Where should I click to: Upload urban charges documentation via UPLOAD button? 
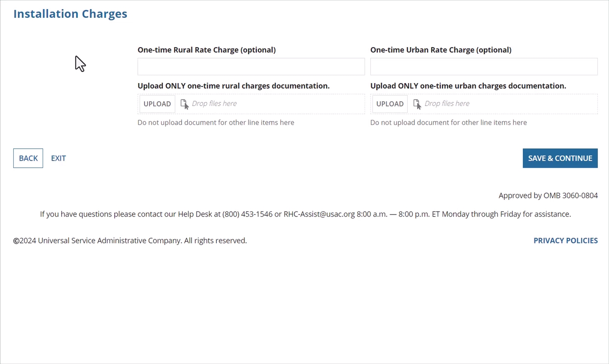pyautogui.click(x=390, y=104)
